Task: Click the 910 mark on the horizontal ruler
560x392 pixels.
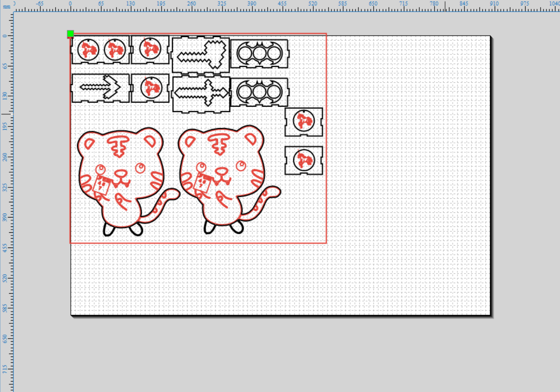Action: coord(494,4)
